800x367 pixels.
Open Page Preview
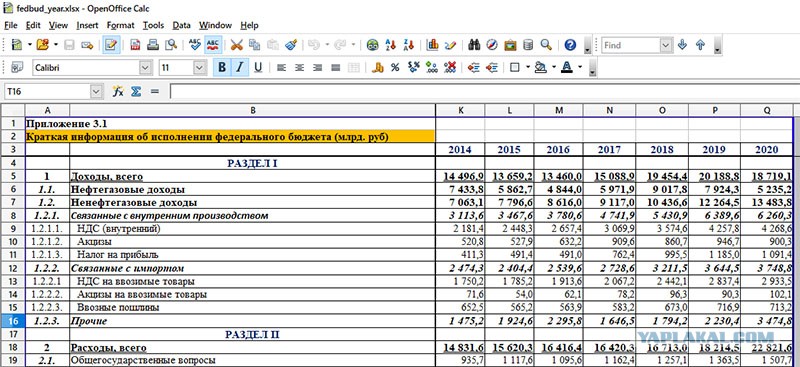coord(171,45)
